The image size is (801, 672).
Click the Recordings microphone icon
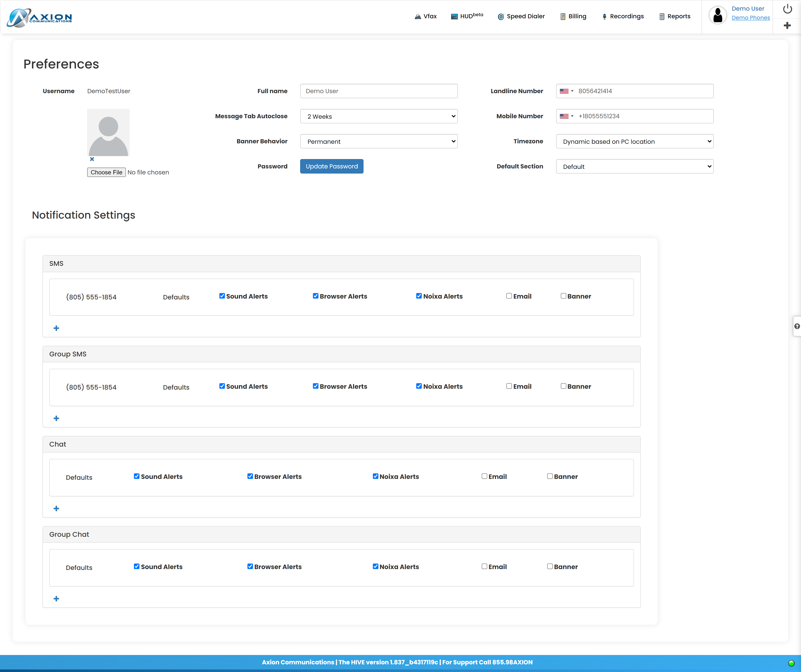(x=604, y=16)
